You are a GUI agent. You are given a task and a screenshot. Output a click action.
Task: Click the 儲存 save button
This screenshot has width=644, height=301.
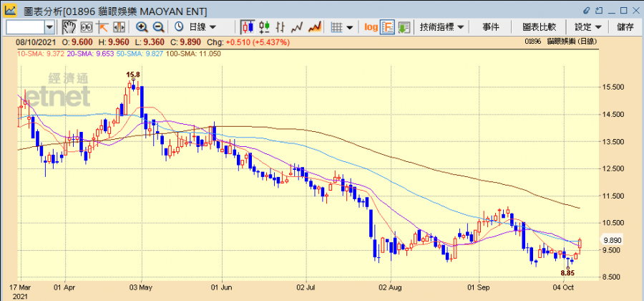pos(625,27)
